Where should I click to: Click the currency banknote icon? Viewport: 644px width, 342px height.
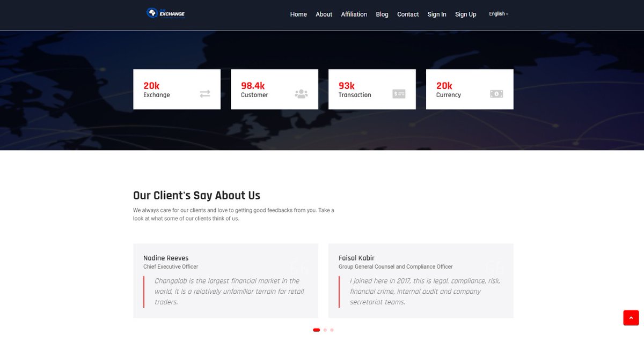pos(496,94)
